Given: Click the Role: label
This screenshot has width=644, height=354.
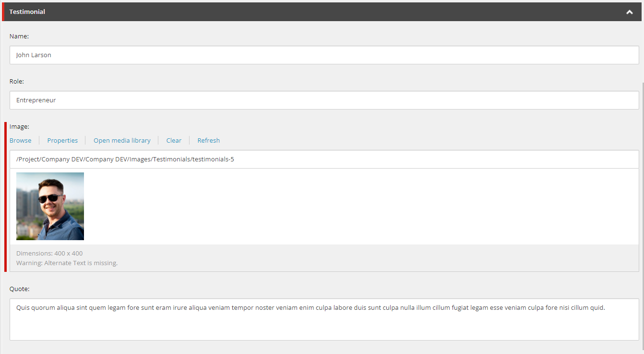Looking at the screenshot, I should (17, 82).
